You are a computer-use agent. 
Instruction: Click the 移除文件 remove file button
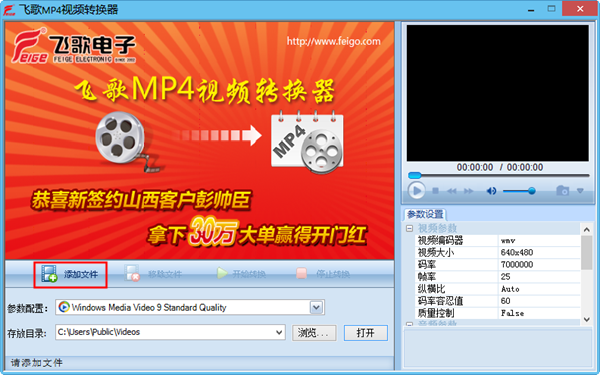tap(153, 274)
